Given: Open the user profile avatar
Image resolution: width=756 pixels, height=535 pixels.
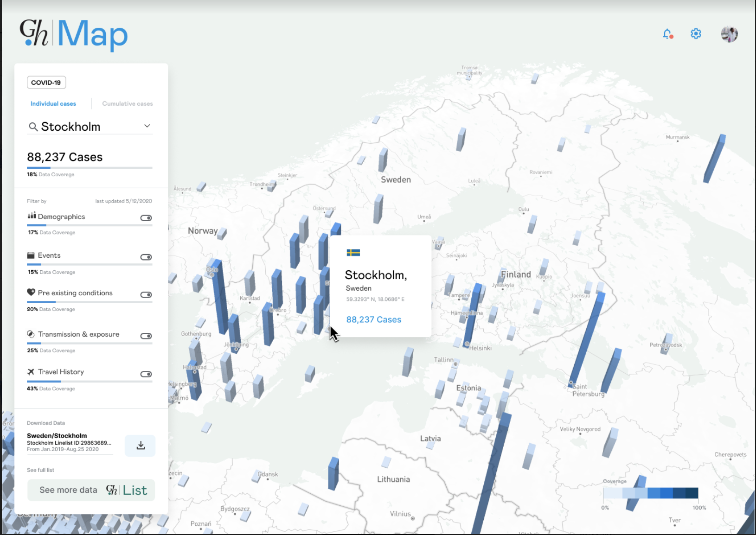Looking at the screenshot, I should 729,34.
